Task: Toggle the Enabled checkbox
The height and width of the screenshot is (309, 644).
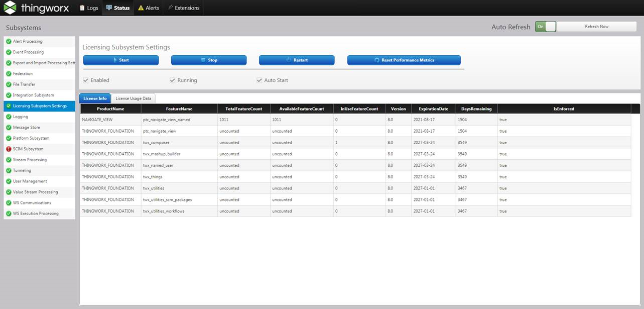Action: point(86,80)
